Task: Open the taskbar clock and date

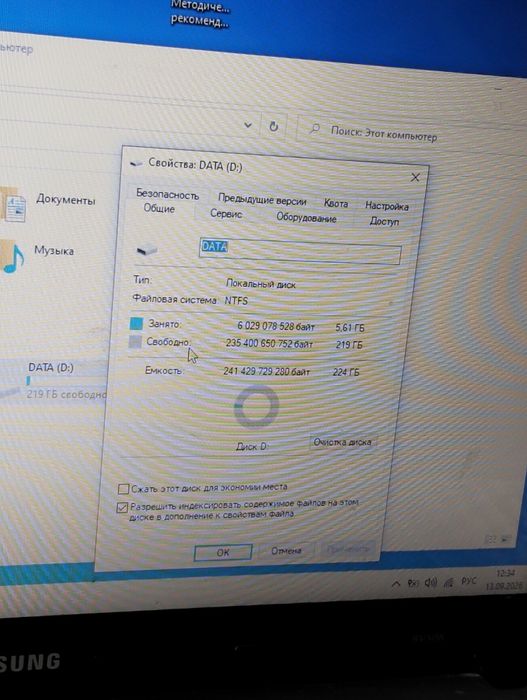Action: [x=504, y=579]
